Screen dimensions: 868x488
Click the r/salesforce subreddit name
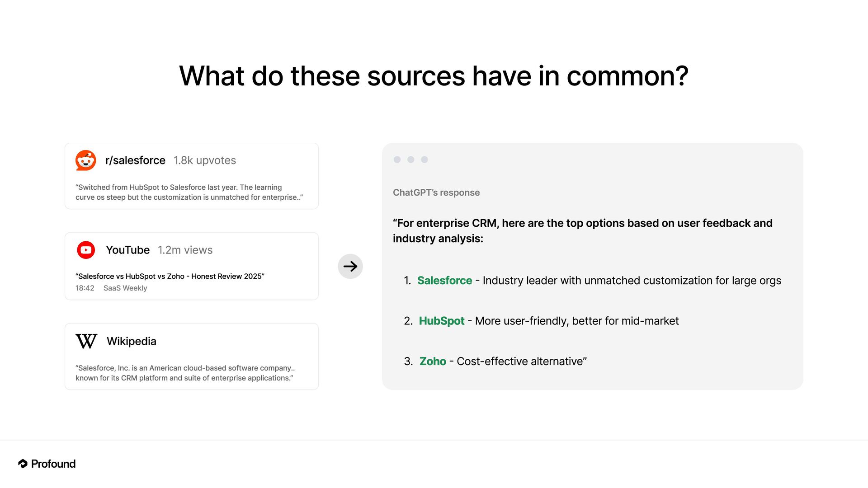coord(135,160)
